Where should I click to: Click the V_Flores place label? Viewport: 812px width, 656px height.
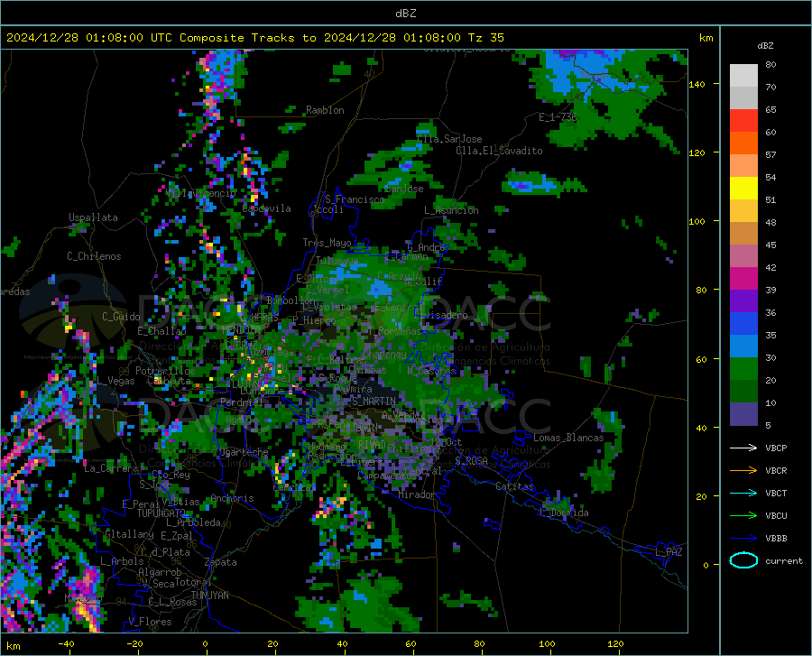pos(150,622)
